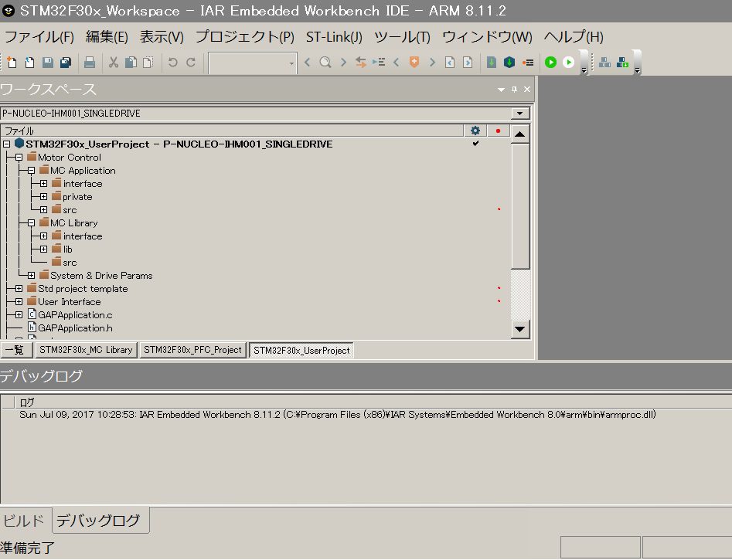Jump to the next bookmark

432,62
